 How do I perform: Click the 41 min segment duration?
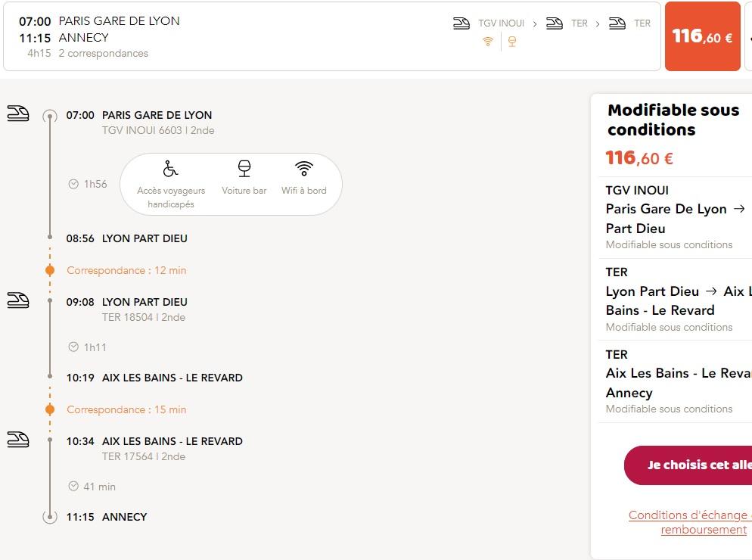[x=100, y=487]
